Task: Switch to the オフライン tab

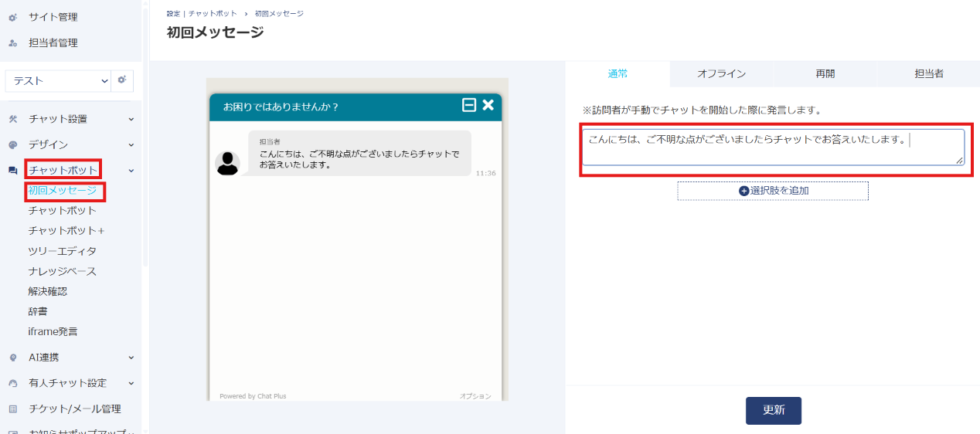Action: tap(721, 74)
